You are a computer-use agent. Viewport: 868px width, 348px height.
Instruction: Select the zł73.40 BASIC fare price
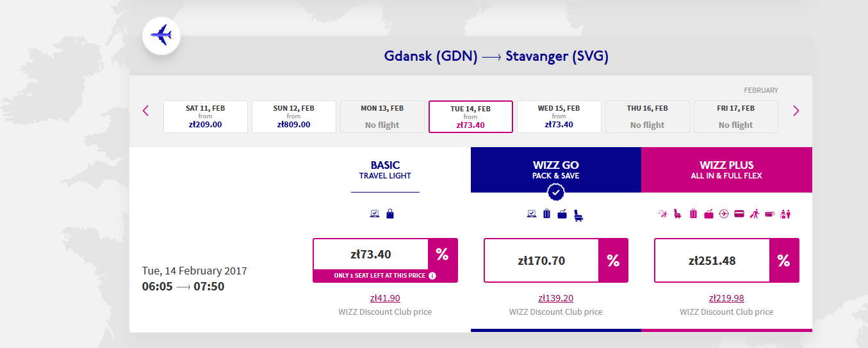click(370, 255)
